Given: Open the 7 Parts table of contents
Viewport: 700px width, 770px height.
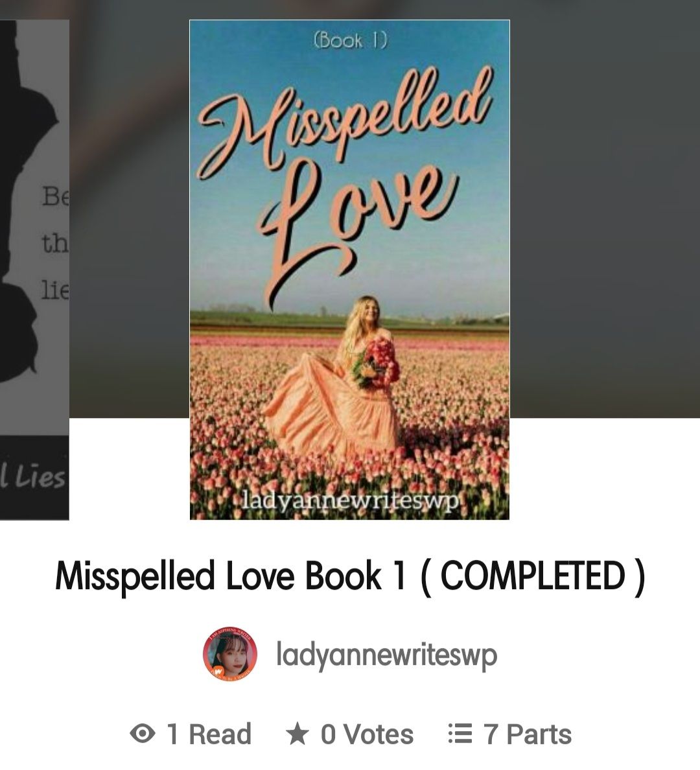Looking at the screenshot, I should 528,734.
